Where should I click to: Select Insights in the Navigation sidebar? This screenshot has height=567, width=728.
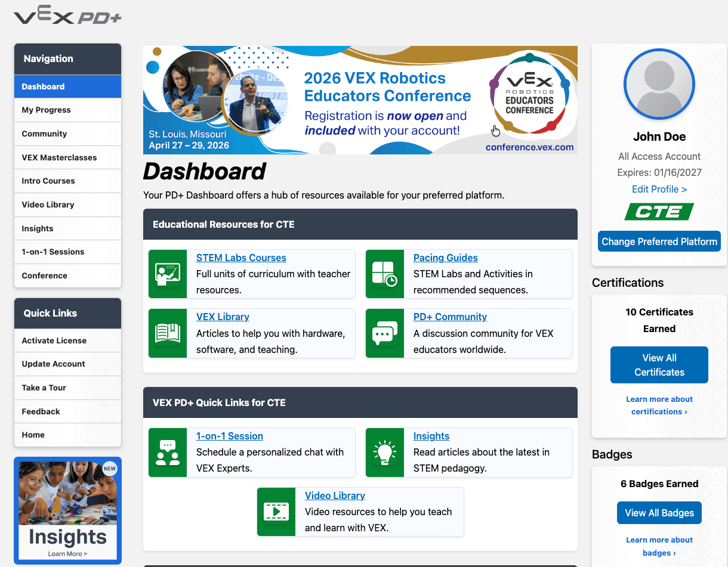click(x=67, y=228)
